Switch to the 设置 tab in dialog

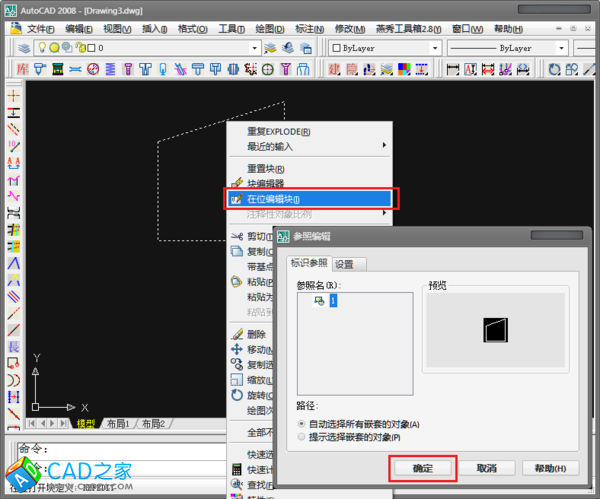point(349,264)
